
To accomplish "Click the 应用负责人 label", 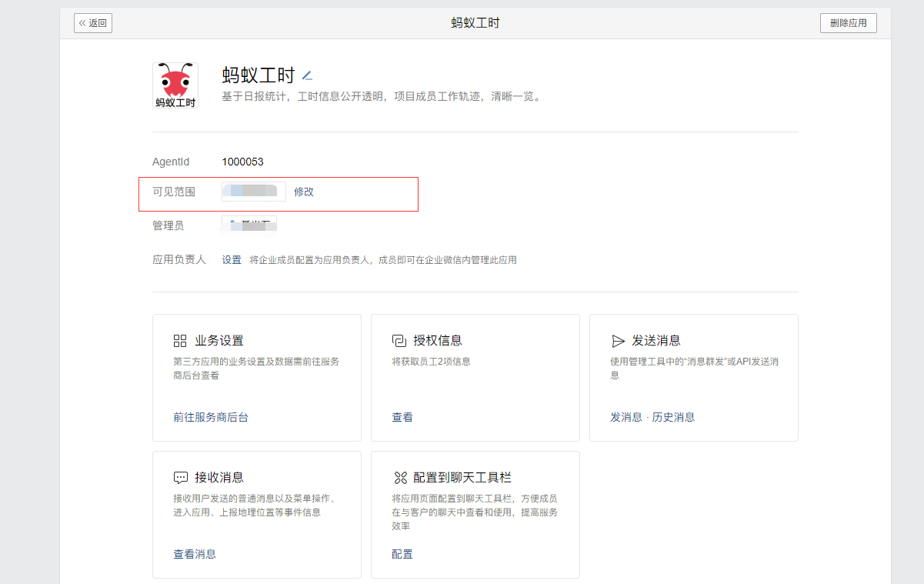I will 179,260.
